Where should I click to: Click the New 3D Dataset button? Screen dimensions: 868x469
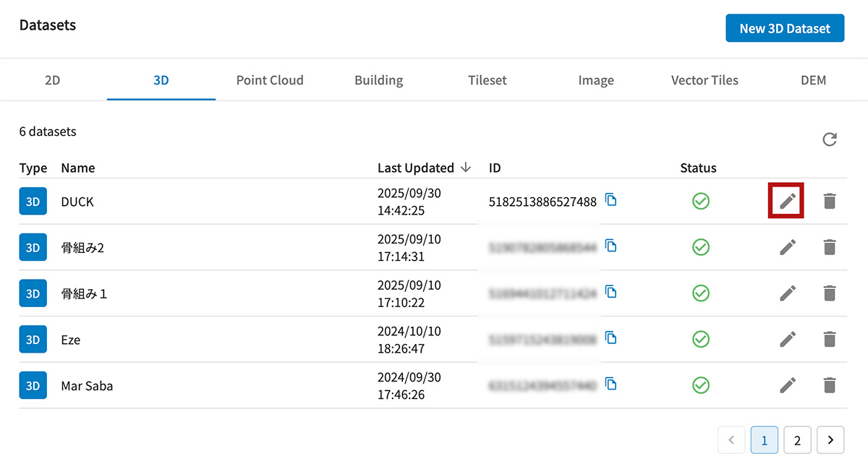(x=785, y=29)
